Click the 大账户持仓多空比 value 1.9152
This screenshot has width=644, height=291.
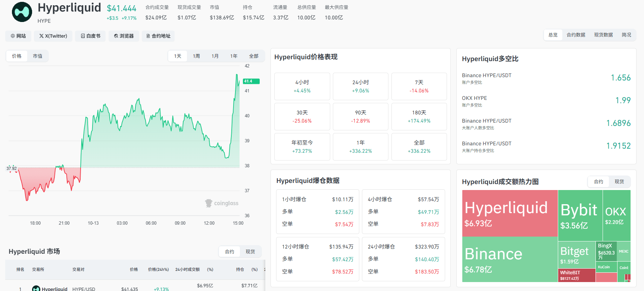(618, 146)
